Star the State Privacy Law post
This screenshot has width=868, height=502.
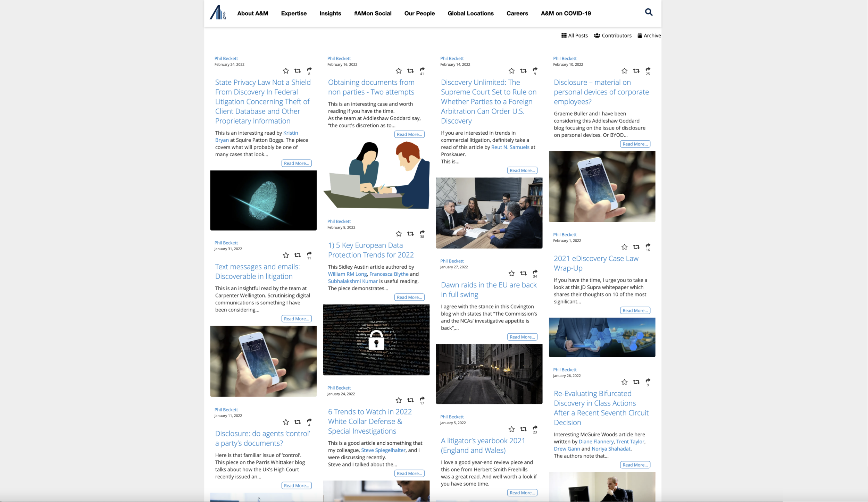[285, 71]
